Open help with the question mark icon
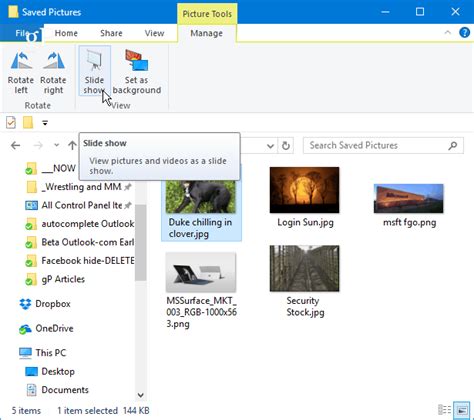Screen dimensions: 474x420 tap(464, 33)
